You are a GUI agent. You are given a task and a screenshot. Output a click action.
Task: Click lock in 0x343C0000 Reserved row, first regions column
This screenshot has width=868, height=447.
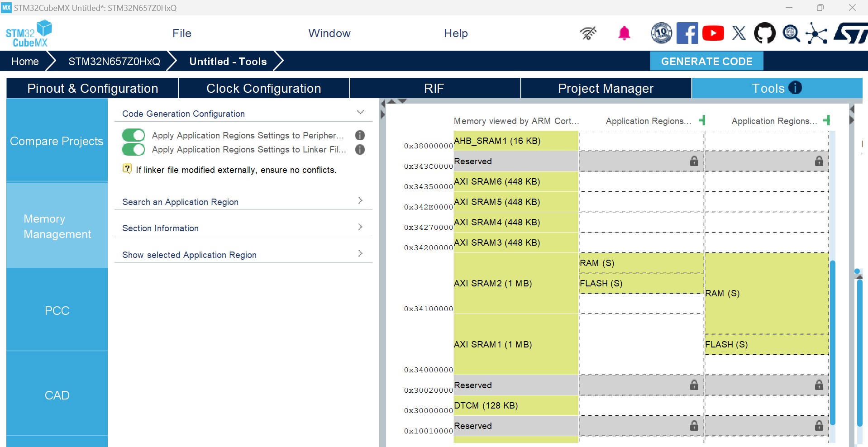tap(694, 161)
